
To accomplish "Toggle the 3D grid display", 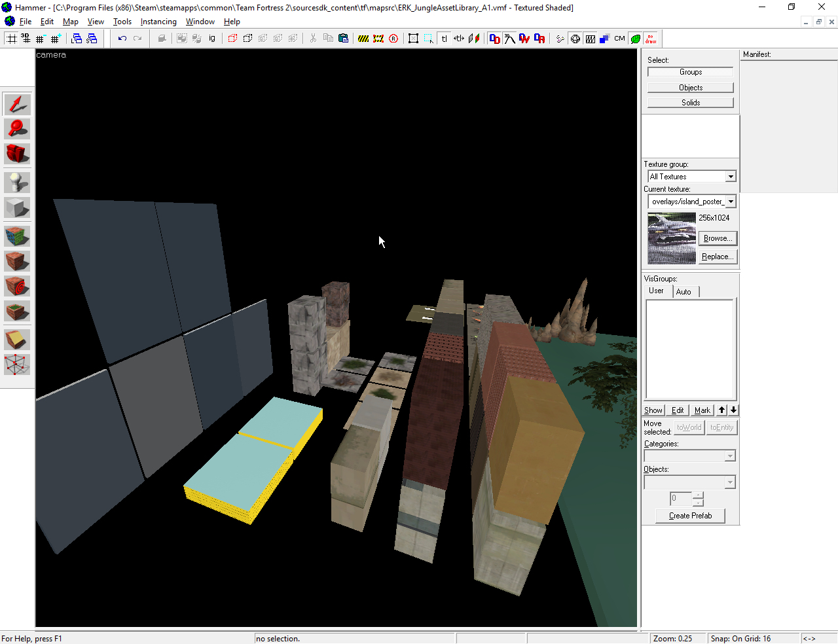I will click(26, 39).
